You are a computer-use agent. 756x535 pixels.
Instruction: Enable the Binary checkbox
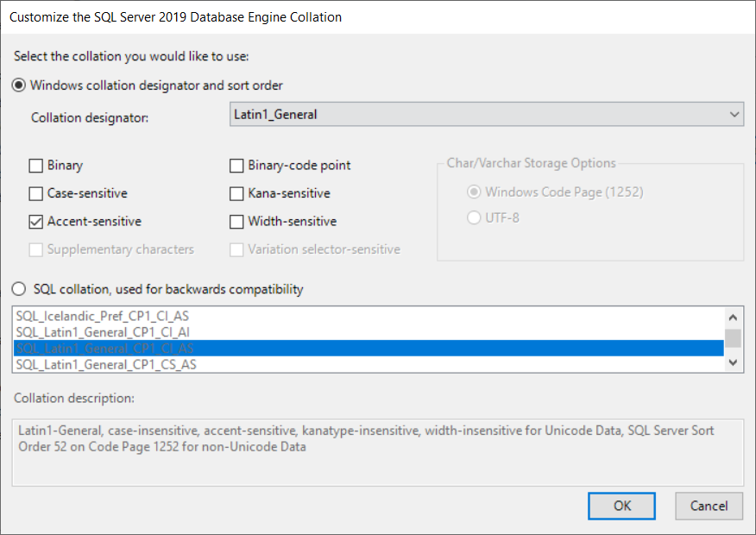click(36, 166)
